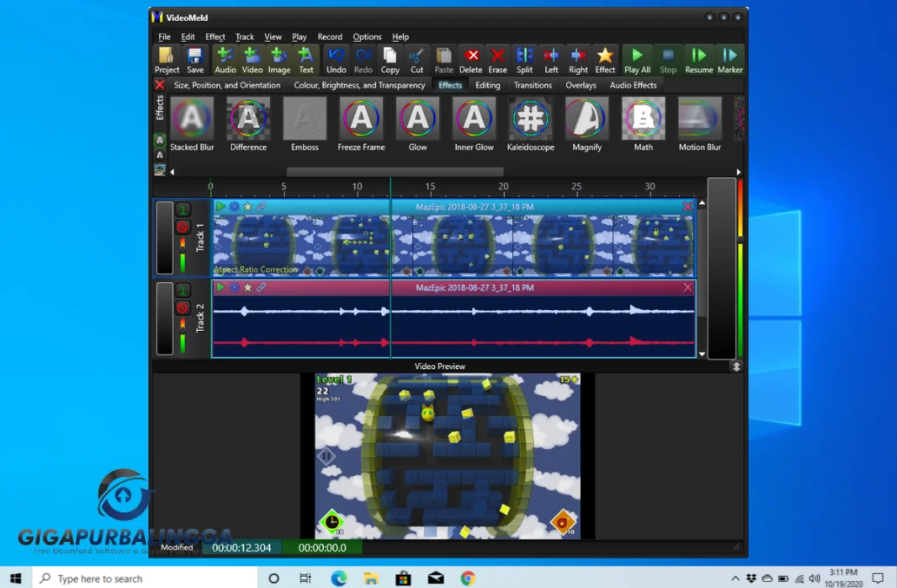The image size is (897, 588).
Task: Open settings gear on Track 1 clip
Action: coord(234,207)
